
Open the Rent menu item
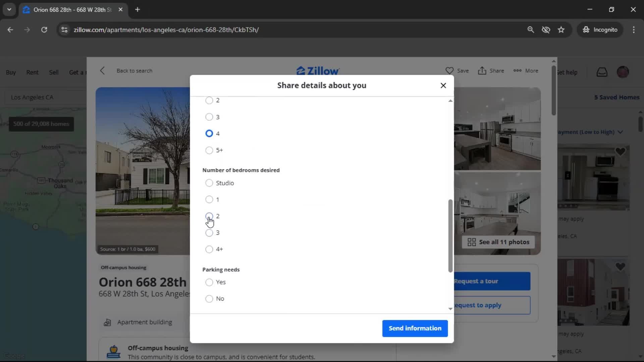(32, 72)
